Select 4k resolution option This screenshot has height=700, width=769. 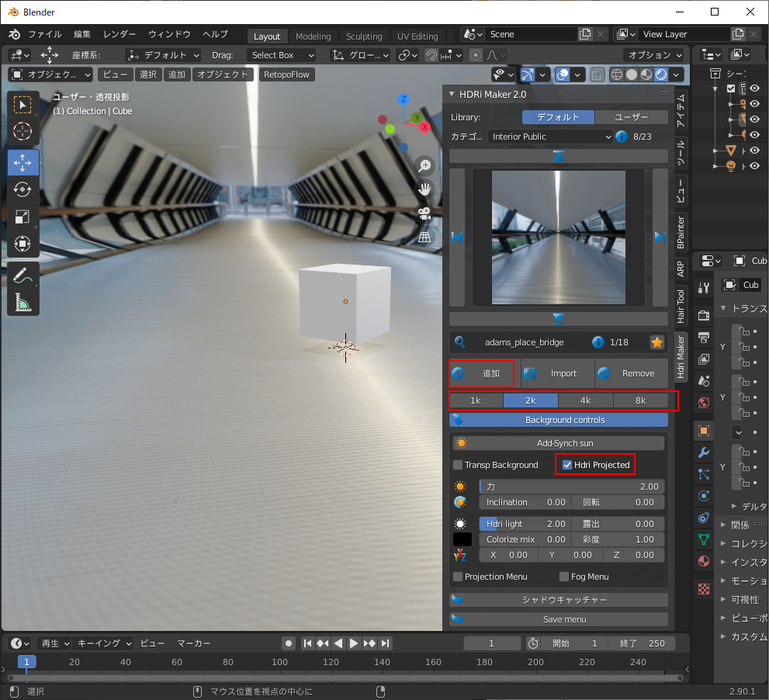tap(586, 400)
